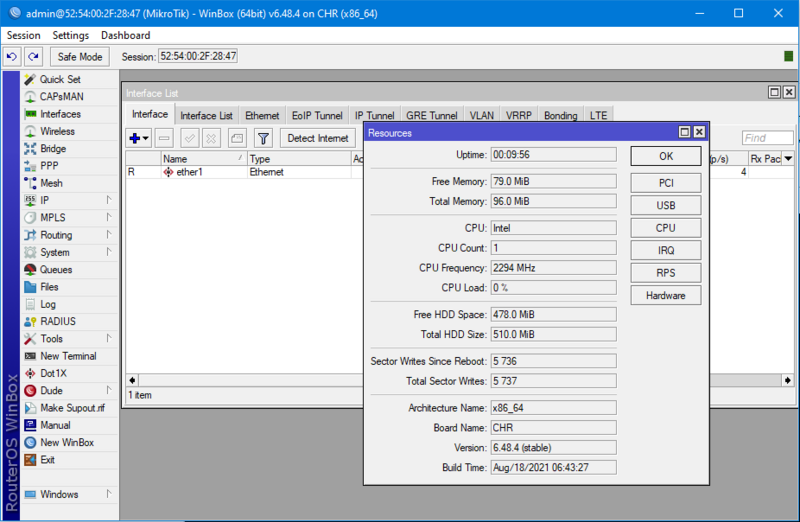Open the Dashboard menu
Viewport: 800px width, 522px height.
point(126,35)
